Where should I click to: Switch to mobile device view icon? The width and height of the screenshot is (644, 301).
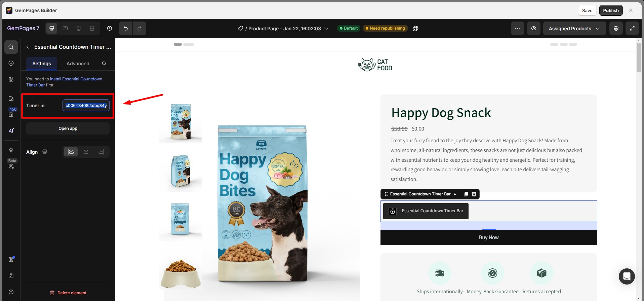pyautogui.click(x=79, y=28)
